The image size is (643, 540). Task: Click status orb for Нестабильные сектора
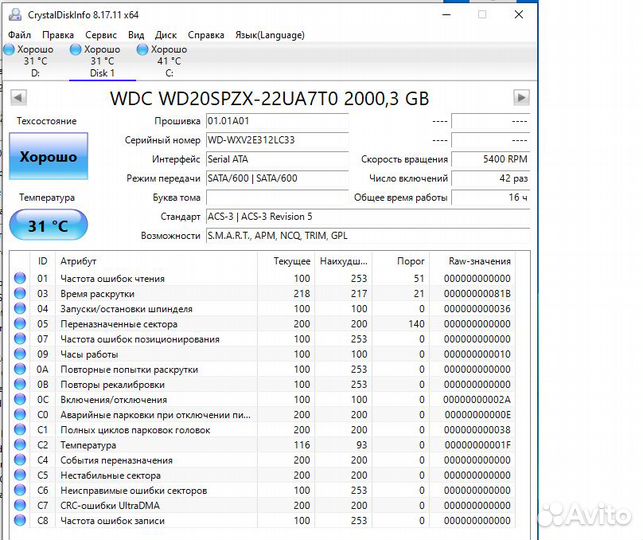point(20,475)
